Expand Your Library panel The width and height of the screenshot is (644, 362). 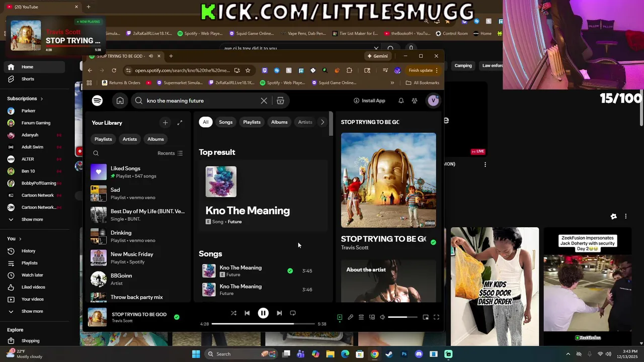pos(180,123)
